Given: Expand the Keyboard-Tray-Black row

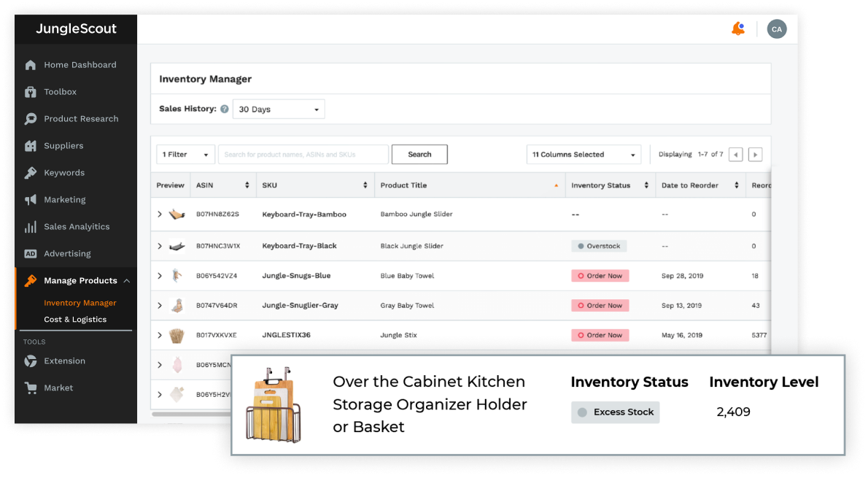Looking at the screenshot, I should 160,246.
